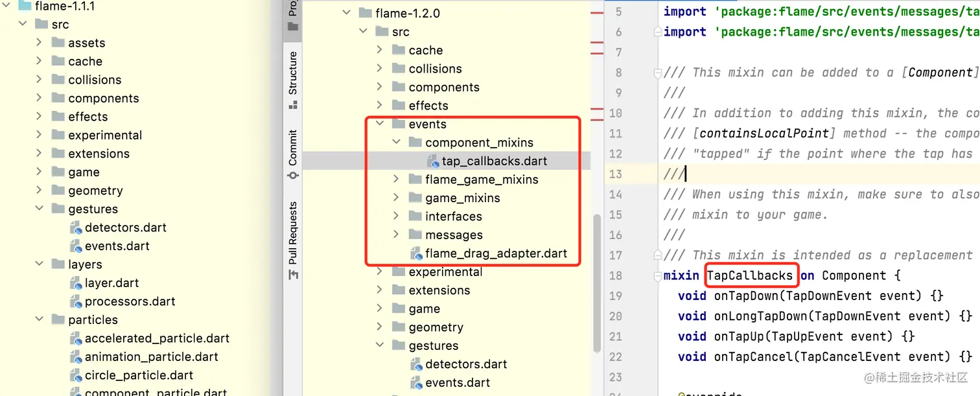Screen dimensions: 980x396
Task: Click layer.dart file icon
Action: 76,283
